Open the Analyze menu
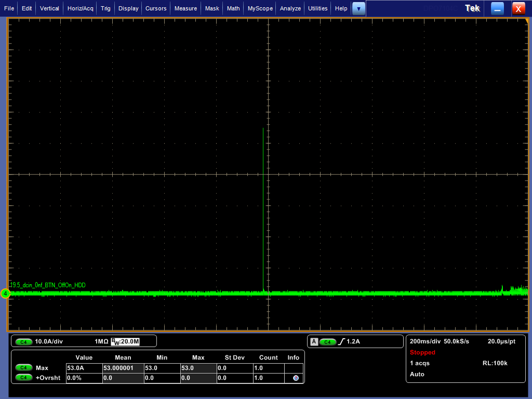This screenshot has height=399, width=532. point(290,8)
